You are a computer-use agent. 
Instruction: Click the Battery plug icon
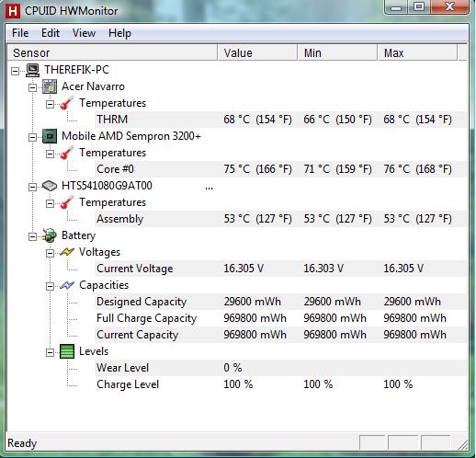[x=50, y=235]
